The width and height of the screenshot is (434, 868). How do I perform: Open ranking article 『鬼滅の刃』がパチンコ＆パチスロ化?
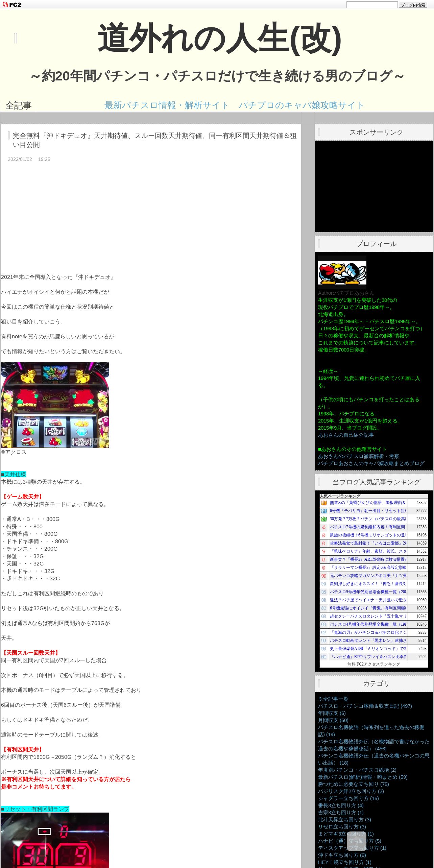coord(368,632)
